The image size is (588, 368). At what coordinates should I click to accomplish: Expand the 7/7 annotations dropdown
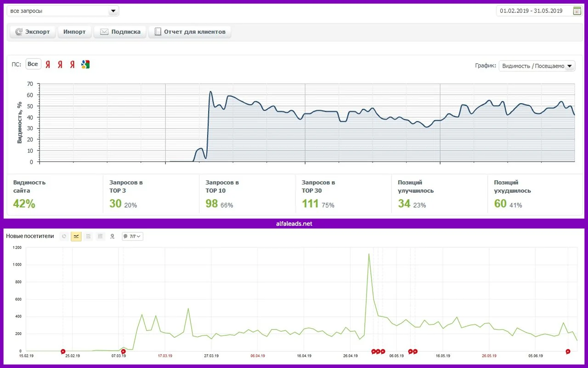tap(132, 236)
